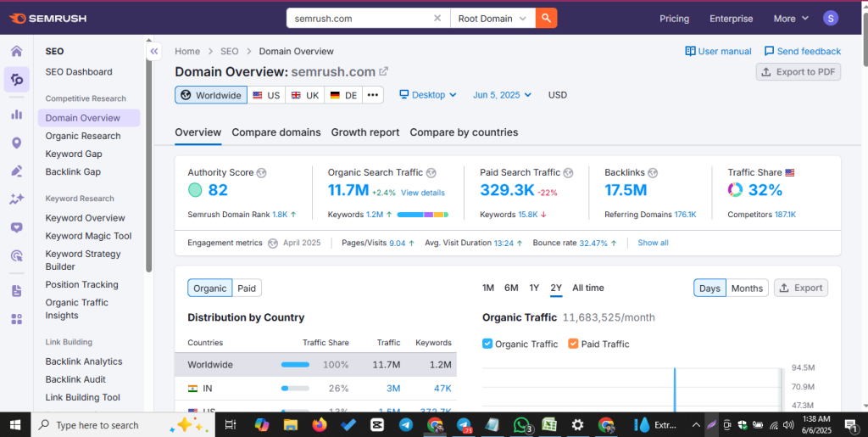Click globe icon beside Paid Search Traffic
This screenshot has height=437, width=868.
coord(568,173)
